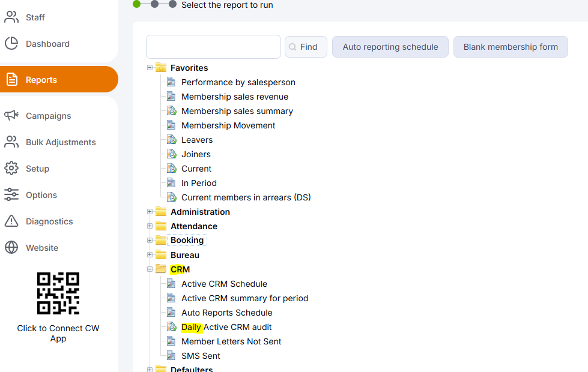Click report icon beside Membership sales revenue

click(171, 96)
